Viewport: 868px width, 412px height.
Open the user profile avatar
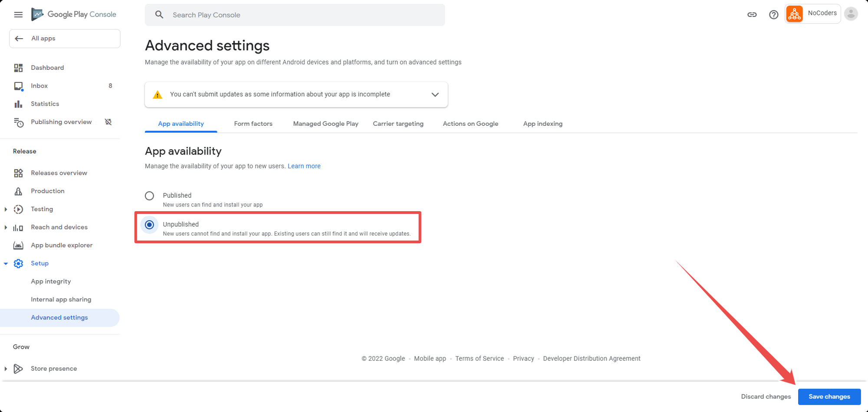[851, 14]
